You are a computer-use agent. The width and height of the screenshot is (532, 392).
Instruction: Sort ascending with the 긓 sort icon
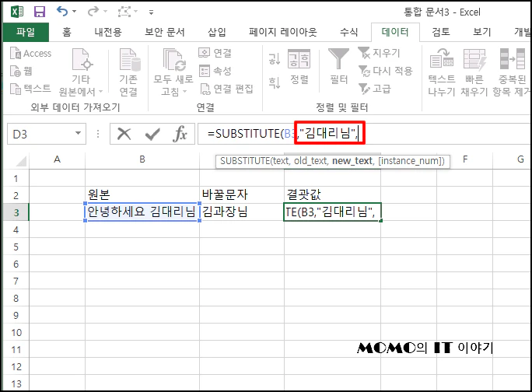pyautogui.click(x=275, y=58)
